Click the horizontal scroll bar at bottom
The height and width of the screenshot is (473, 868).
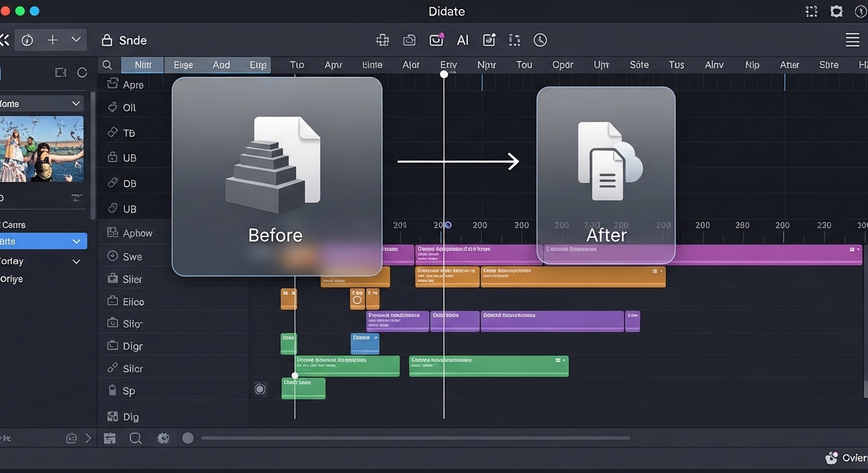click(415, 438)
